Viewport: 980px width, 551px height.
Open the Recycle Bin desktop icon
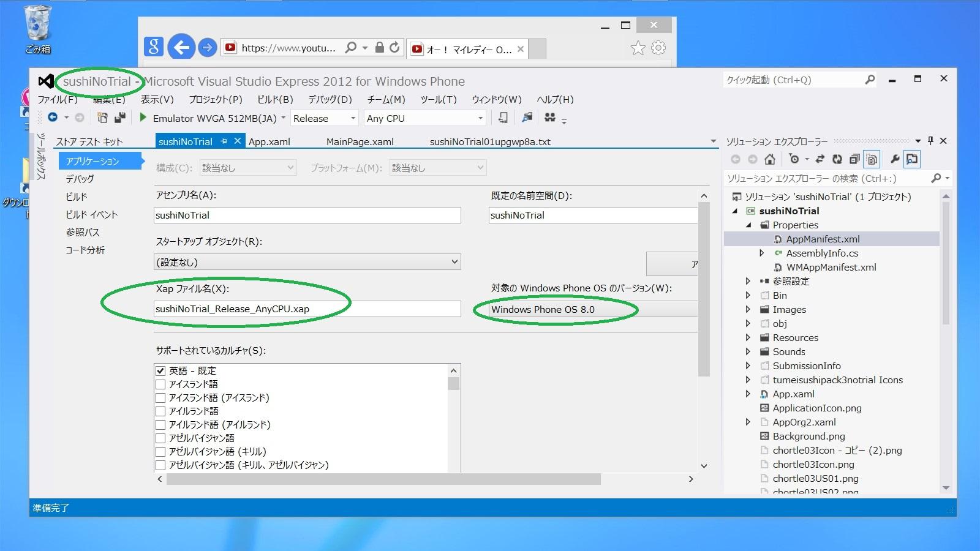(38, 29)
